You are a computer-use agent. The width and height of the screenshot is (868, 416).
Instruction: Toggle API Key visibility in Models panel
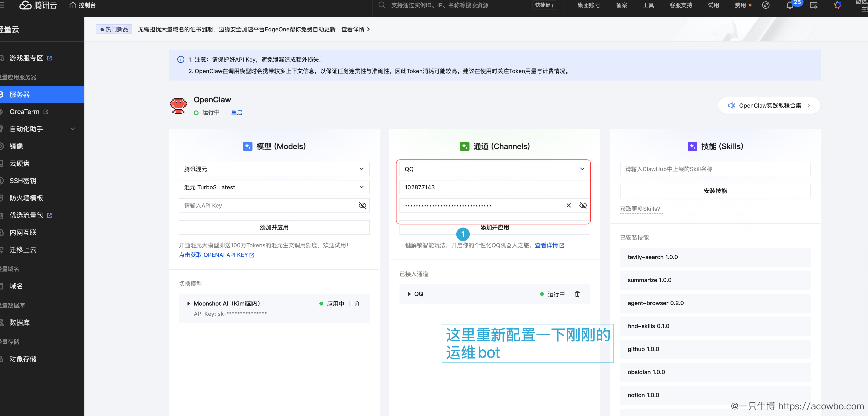pos(363,205)
